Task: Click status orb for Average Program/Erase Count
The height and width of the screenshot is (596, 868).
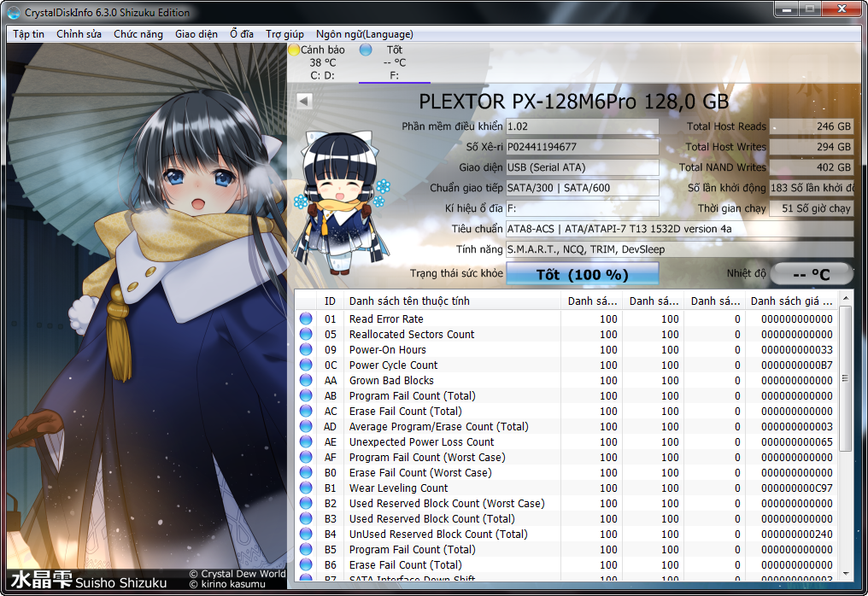Action: [x=306, y=426]
